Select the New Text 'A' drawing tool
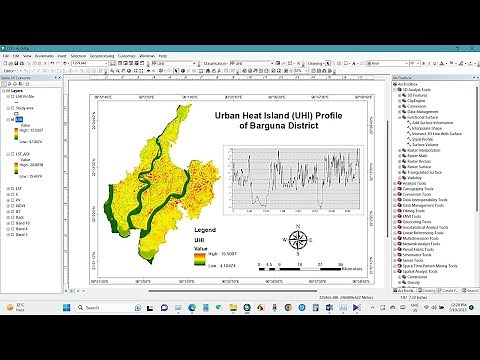 [x=354, y=63]
